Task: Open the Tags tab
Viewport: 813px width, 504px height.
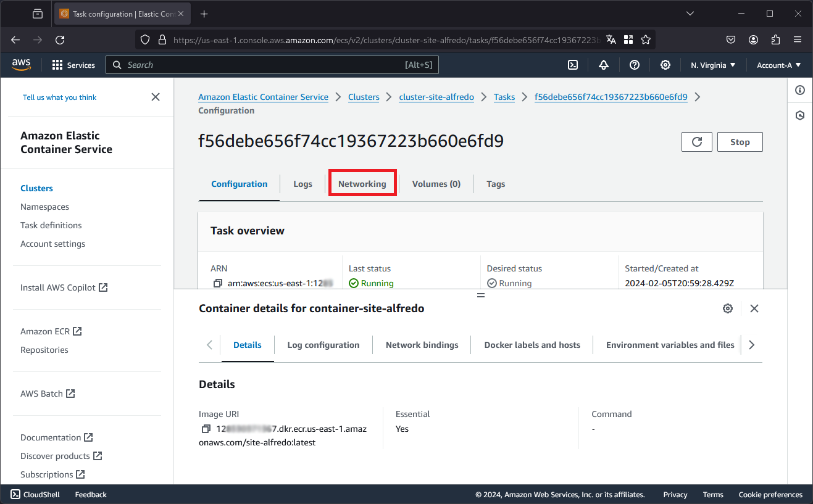Action: (496, 184)
